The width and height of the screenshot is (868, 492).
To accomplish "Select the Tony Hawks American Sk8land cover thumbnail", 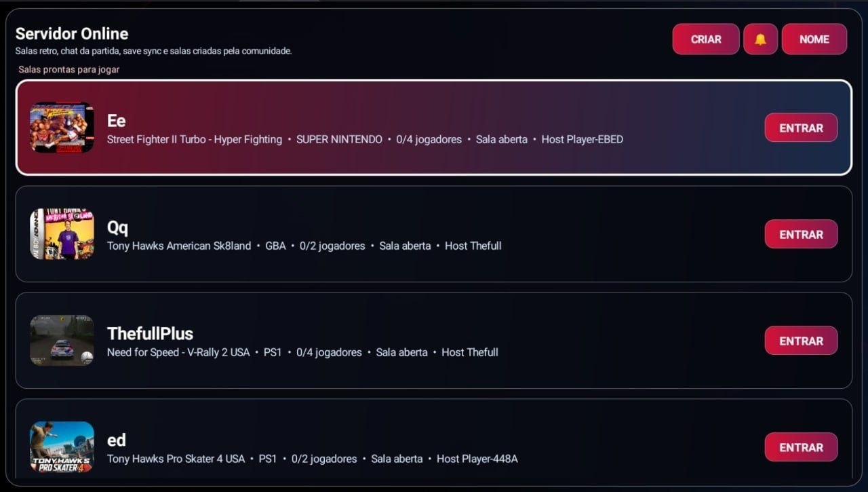I will coord(62,234).
